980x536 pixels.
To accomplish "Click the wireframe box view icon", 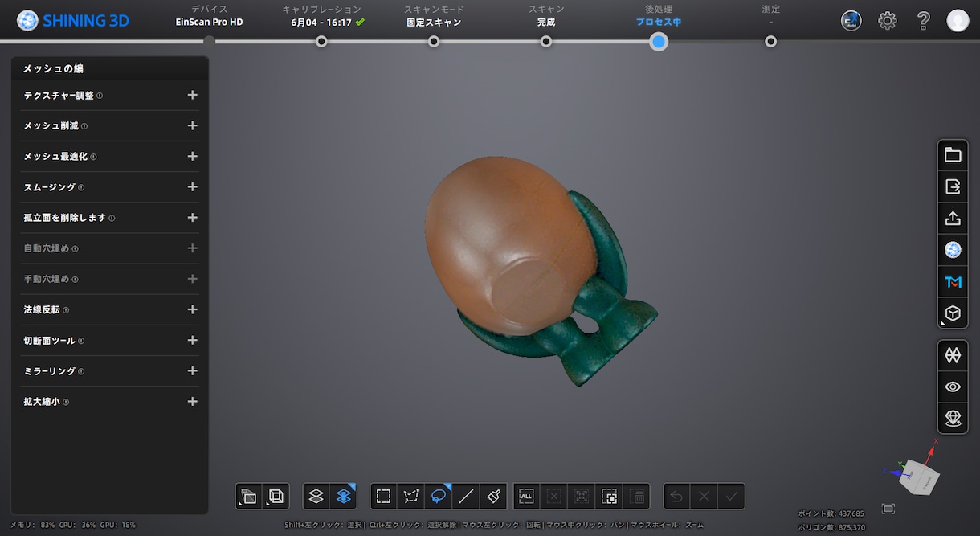I will point(276,497).
